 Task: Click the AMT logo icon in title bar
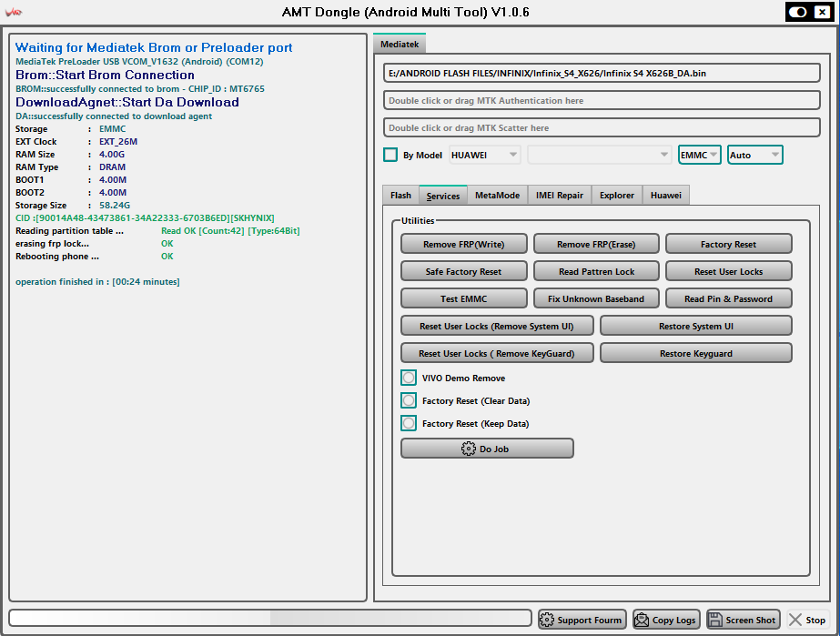click(13, 12)
